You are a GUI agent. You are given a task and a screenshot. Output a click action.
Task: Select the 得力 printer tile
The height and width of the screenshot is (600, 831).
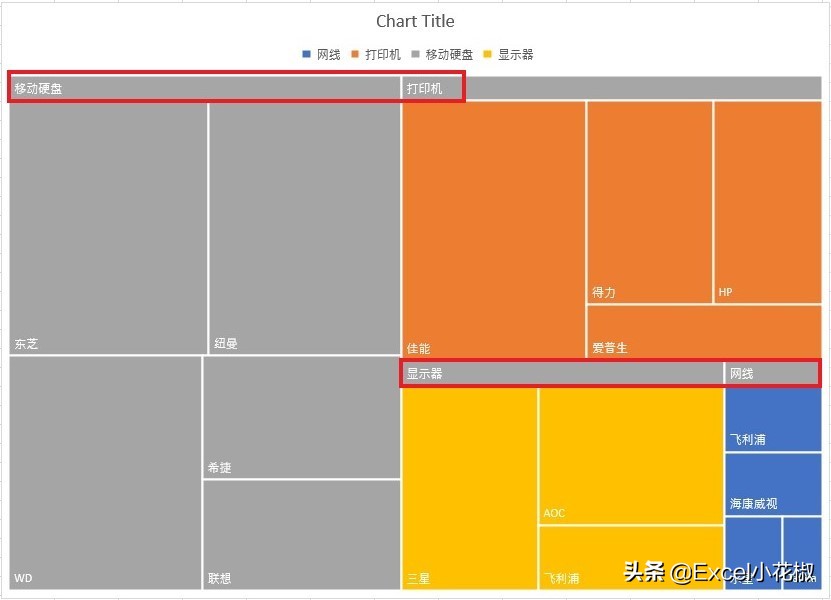coord(649,202)
